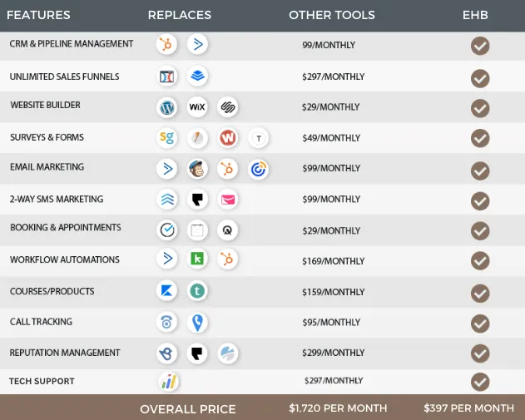Screen dimensions: 525x420
Task: Click the checkmark in Email Marketing row
Action: [480, 170]
